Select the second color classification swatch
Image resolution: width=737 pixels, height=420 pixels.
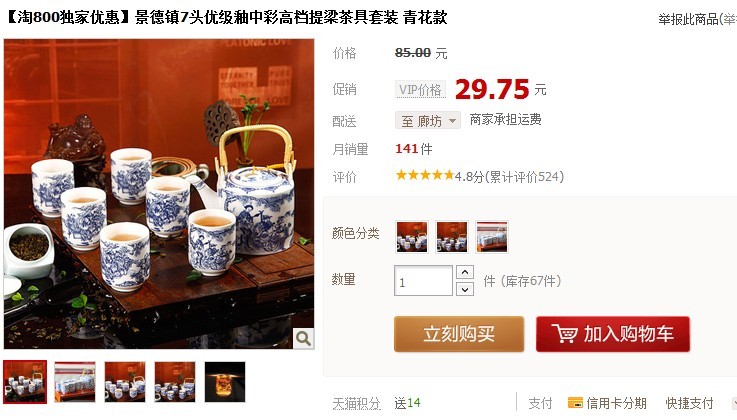(452, 236)
